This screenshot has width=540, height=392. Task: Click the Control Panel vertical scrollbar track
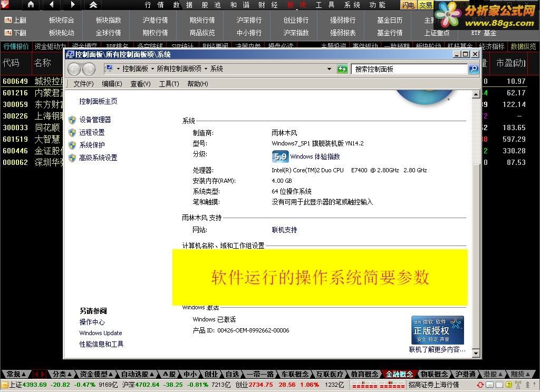tap(476, 224)
